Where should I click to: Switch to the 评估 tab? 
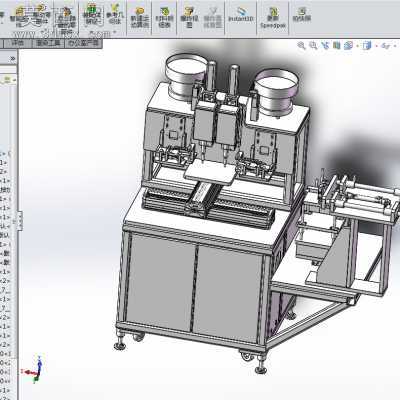tap(18, 43)
